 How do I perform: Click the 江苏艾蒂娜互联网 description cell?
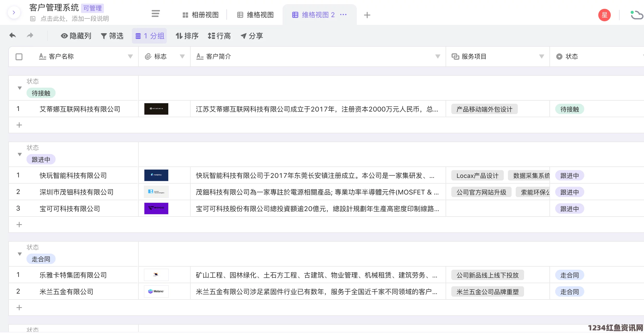tap(318, 109)
